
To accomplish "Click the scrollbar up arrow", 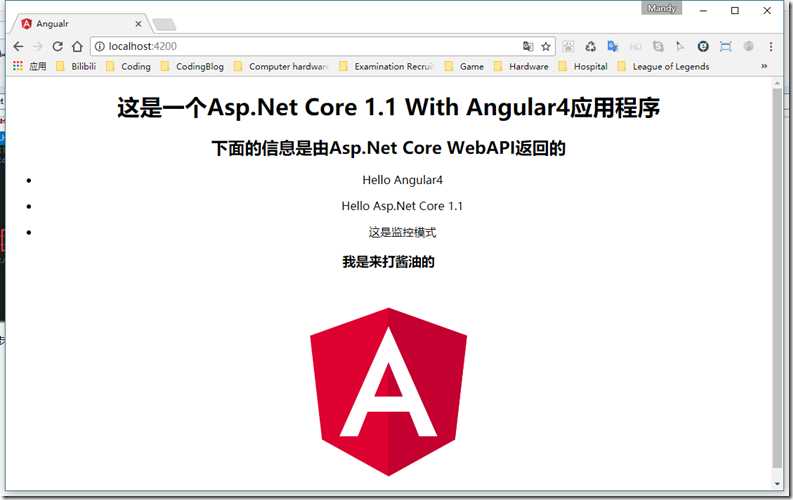I will pos(777,82).
